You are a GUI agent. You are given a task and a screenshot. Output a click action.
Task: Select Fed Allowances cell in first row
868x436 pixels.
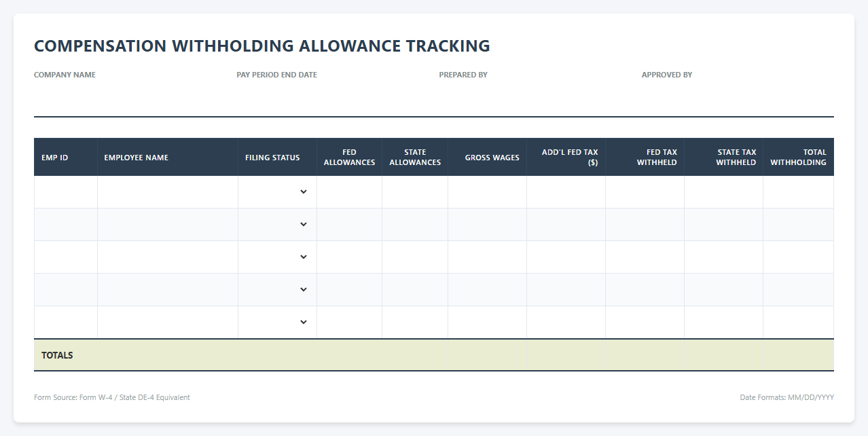point(349,192)
